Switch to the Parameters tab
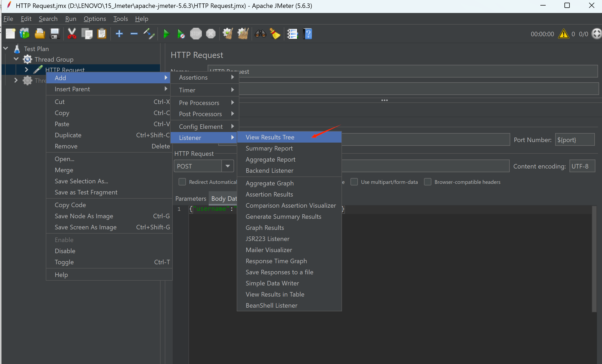 190,198
